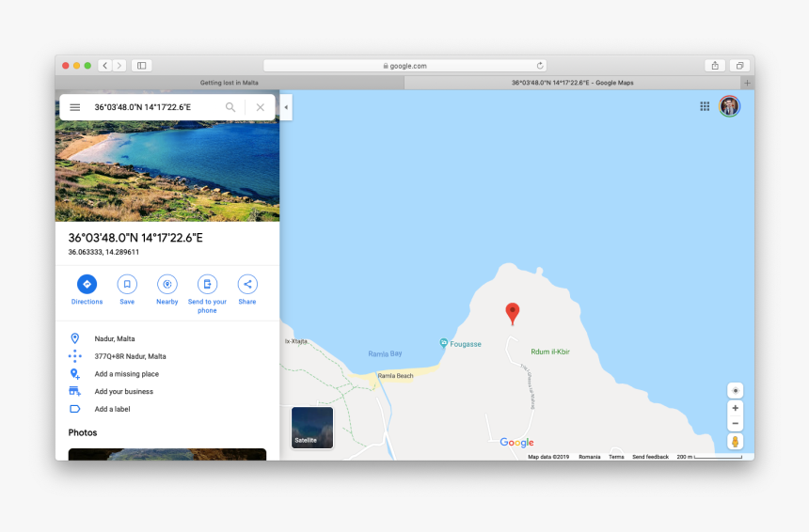This screenshot has width=809, height=532.
Task: Click the google.com address bar
Action: click(405, 66)
